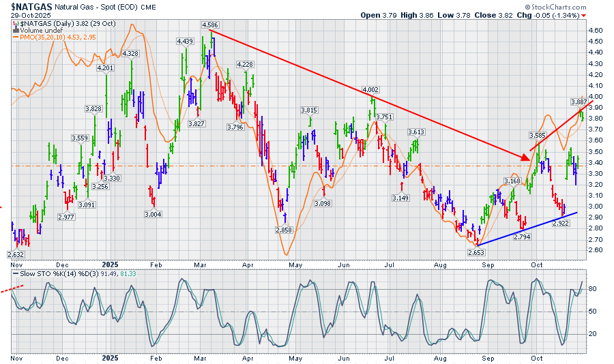Click the 2.858 April low price label
The width and height of the screenshot is (614, 364).
[x=283, y=230]
